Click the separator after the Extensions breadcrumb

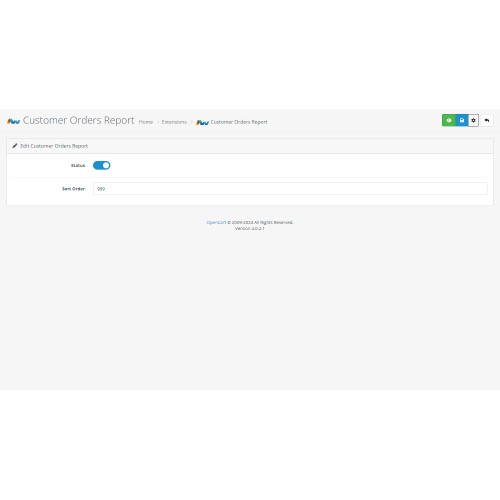click(x=191, y=122)
